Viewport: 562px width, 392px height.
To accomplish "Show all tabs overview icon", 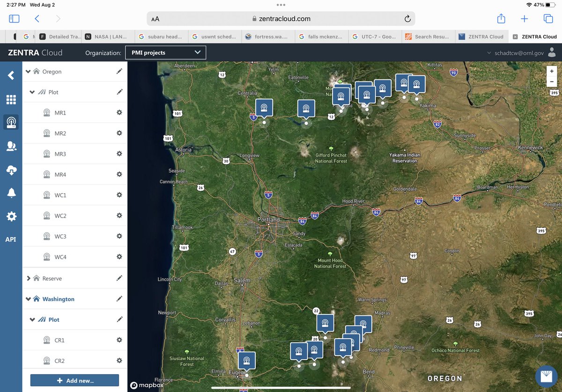I will 547,19.
